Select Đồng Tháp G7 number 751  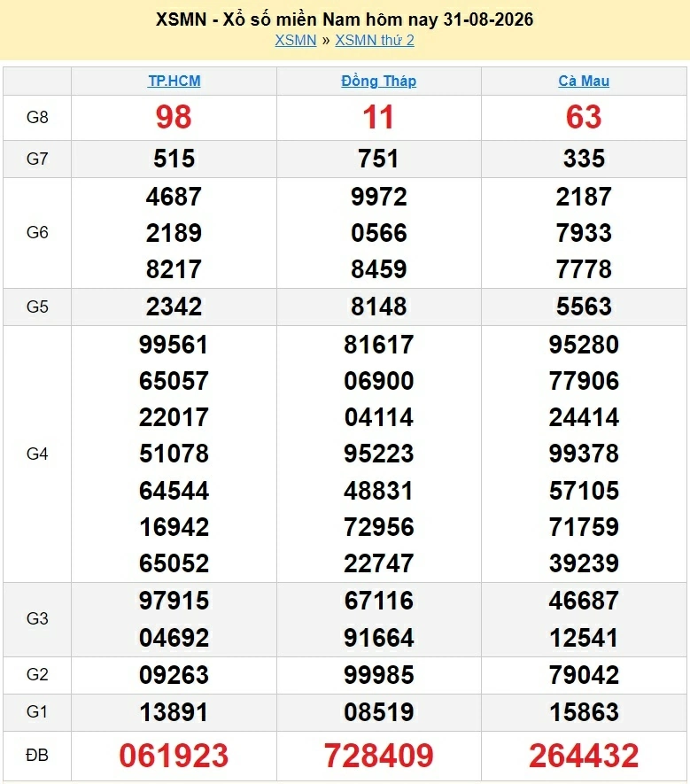coord(378,159)
